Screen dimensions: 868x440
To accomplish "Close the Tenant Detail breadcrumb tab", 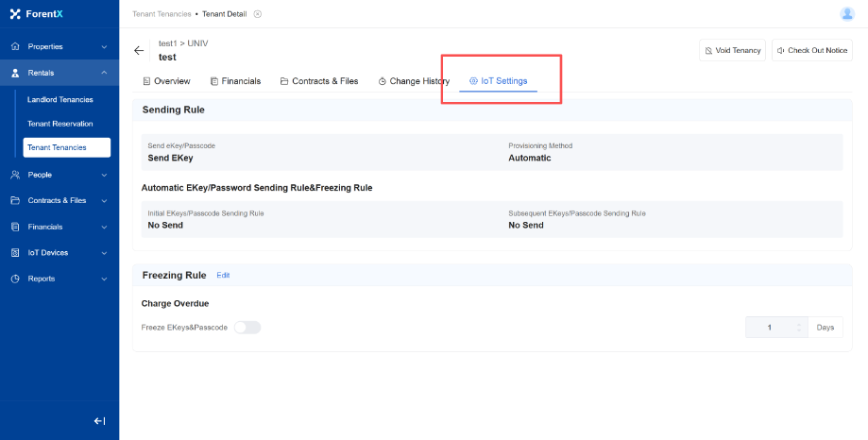I will tap(258, 14).
